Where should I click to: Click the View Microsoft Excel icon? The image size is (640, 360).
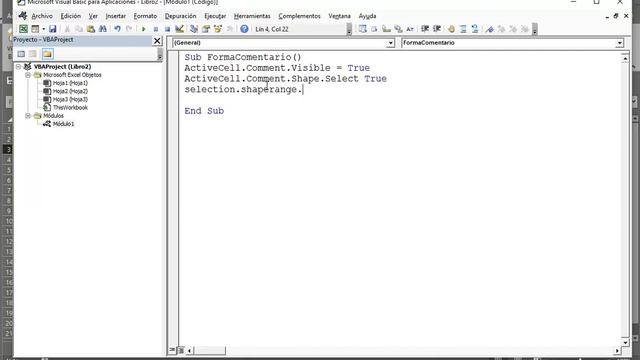click(x=23, y=29)
